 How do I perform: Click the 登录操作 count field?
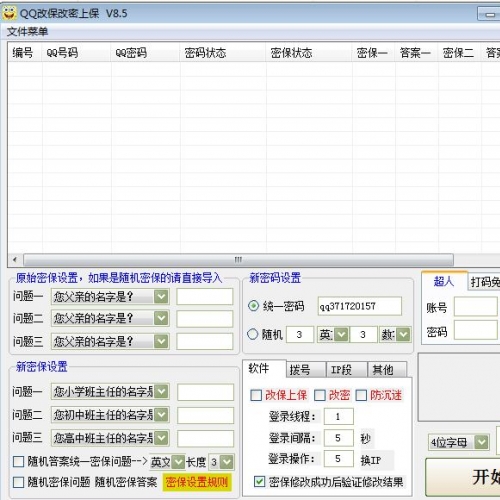pos(339,459)
